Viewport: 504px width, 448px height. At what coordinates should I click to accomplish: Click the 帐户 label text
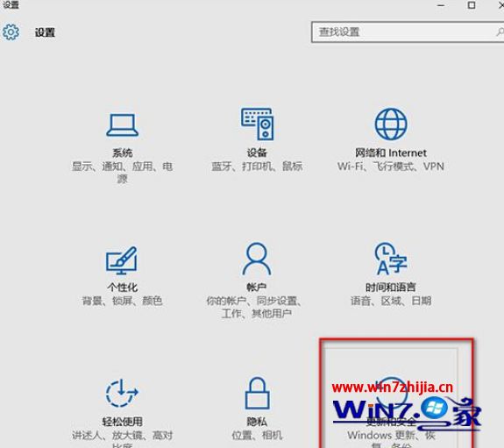(x=257, y=287)
